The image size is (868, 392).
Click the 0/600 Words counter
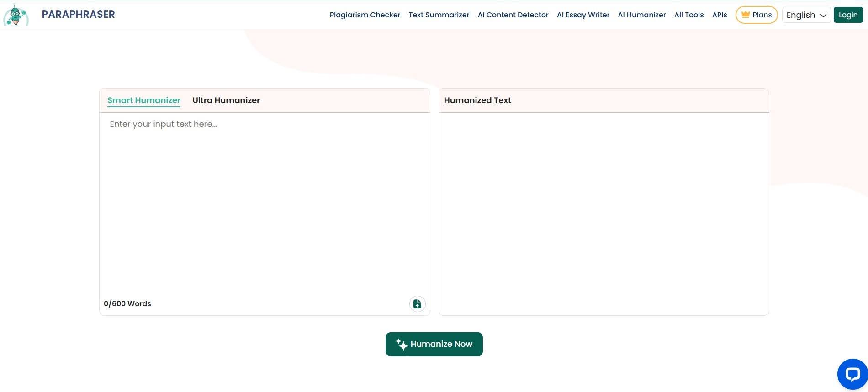pyautogui.click(x=127, y=304)
